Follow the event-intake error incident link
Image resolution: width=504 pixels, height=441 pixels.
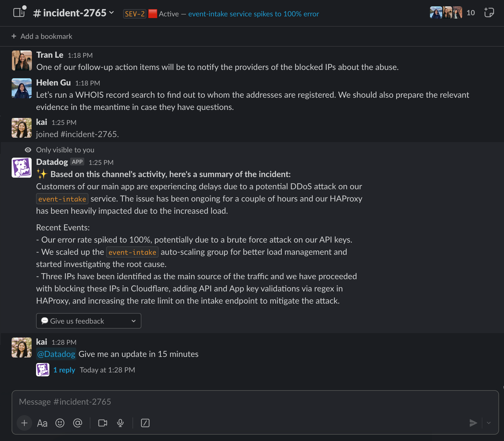pos(253,14)
